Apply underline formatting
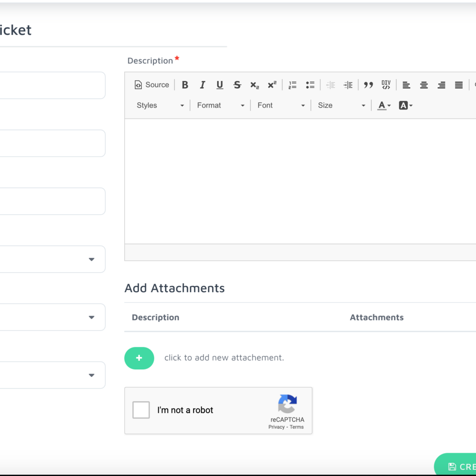The image size is (476, 476). click(219, 85)
